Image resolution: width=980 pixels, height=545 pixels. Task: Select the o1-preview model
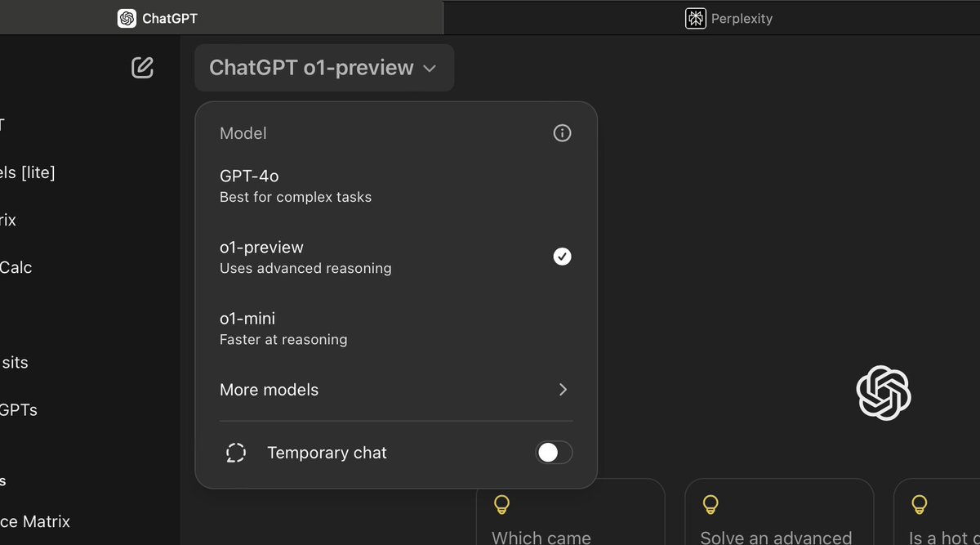tap(396, 257)
